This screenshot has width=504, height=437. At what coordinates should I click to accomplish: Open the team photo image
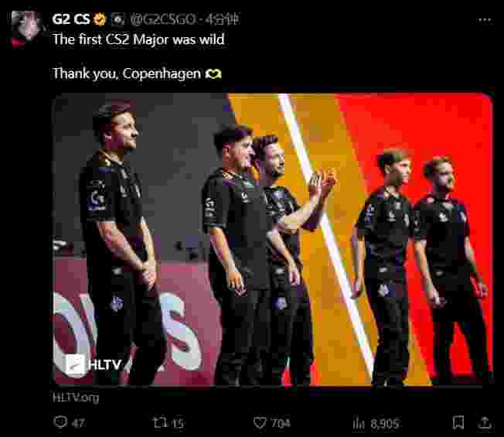272,239
